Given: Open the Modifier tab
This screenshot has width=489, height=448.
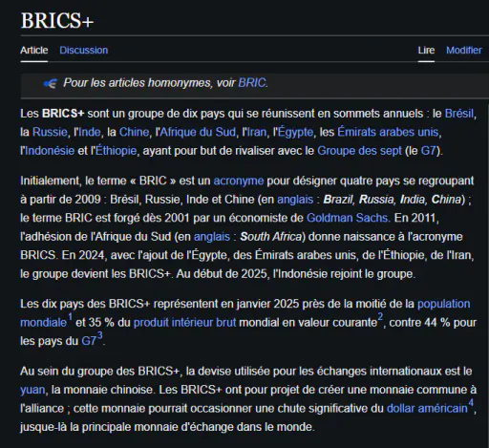Looking at the screenshot, I should [464, 51].
